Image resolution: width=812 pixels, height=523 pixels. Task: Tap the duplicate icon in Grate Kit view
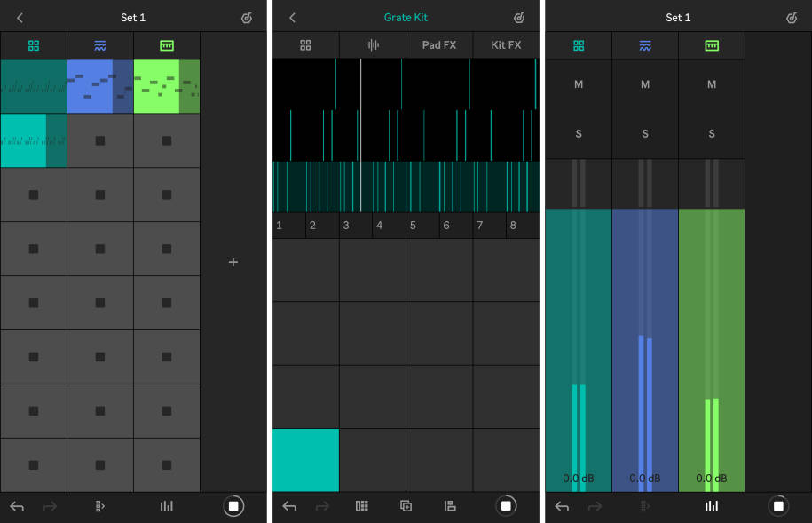pos(406,506)
